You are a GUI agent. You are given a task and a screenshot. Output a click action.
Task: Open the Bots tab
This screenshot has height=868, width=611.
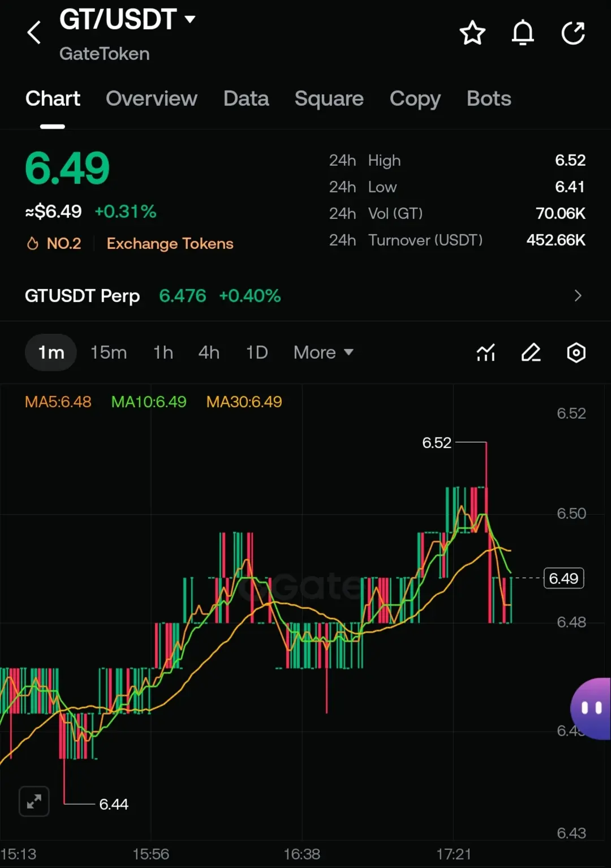pos(489,98)
